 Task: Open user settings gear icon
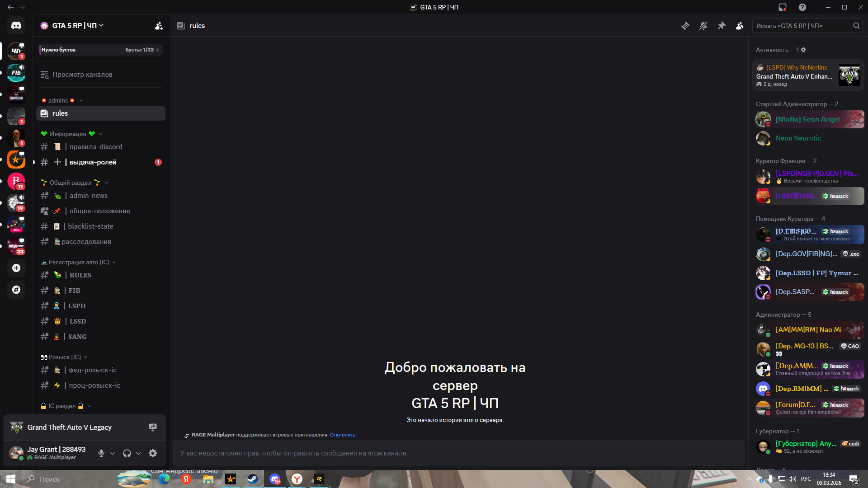[x=153, y=453]
